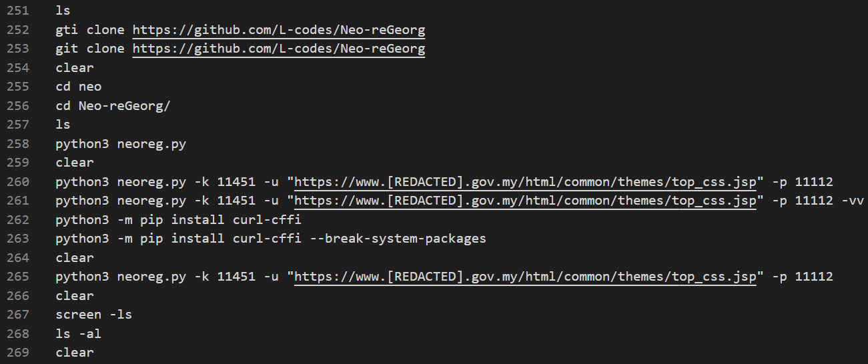Click line number 251 in the gutter
868x364 pixels.
coord(17,11)
